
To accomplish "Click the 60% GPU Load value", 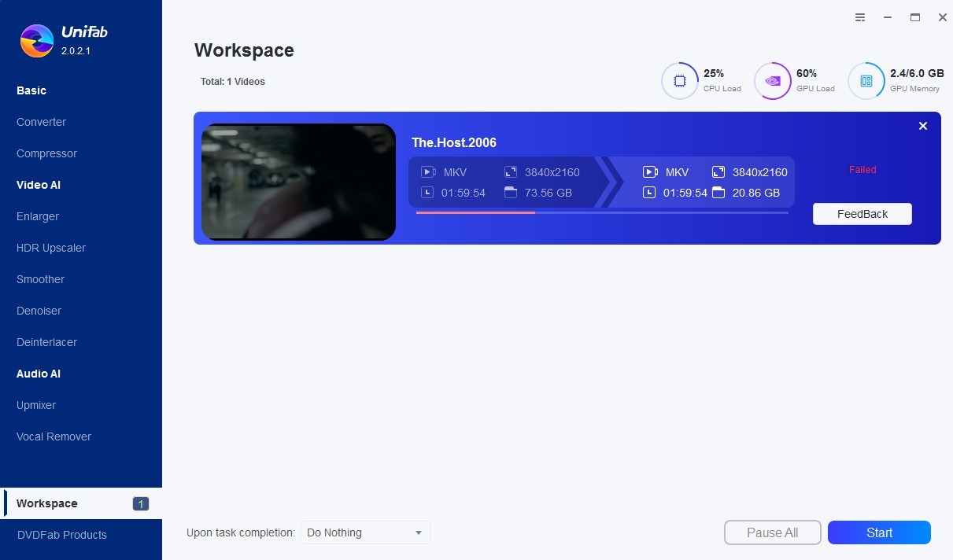I will click(807, 73).
